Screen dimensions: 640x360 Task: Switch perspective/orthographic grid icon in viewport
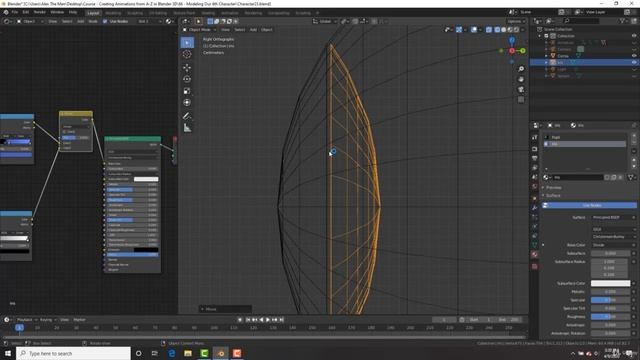pyautogui.click(x=521, y=100)
